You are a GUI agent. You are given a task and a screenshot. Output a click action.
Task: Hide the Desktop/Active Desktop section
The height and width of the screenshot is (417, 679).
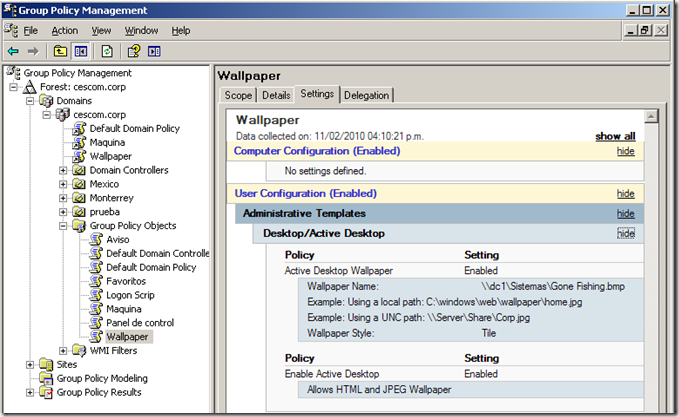[x=626, y=233]
